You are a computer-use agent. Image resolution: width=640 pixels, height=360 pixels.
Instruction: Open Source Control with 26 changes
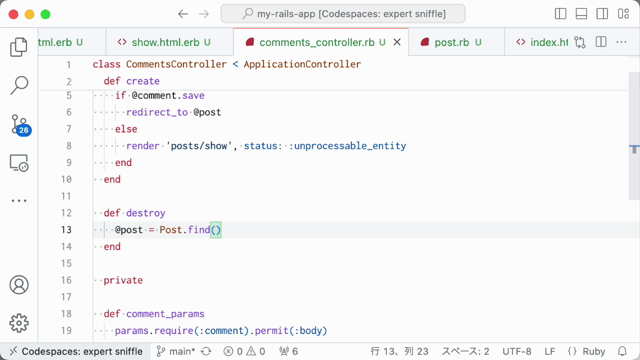pyautogui.click(x=20, y=124)
